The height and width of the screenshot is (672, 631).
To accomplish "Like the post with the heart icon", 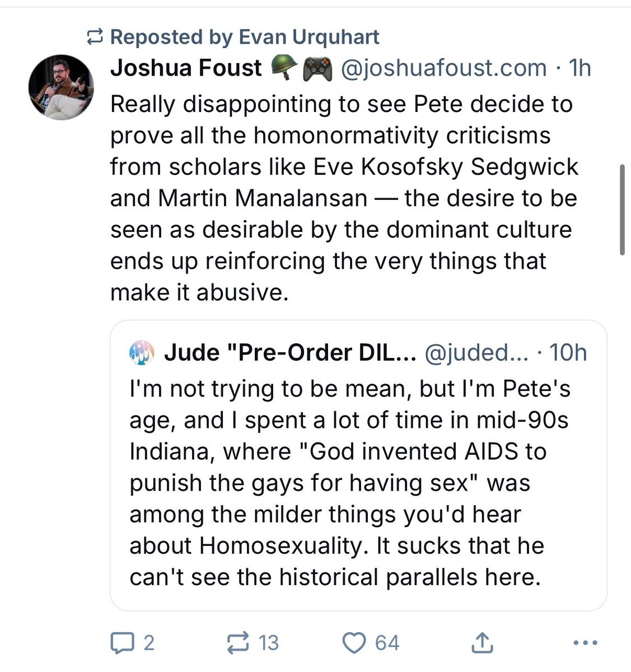I will pyautogui.click(x=354, y=642).
